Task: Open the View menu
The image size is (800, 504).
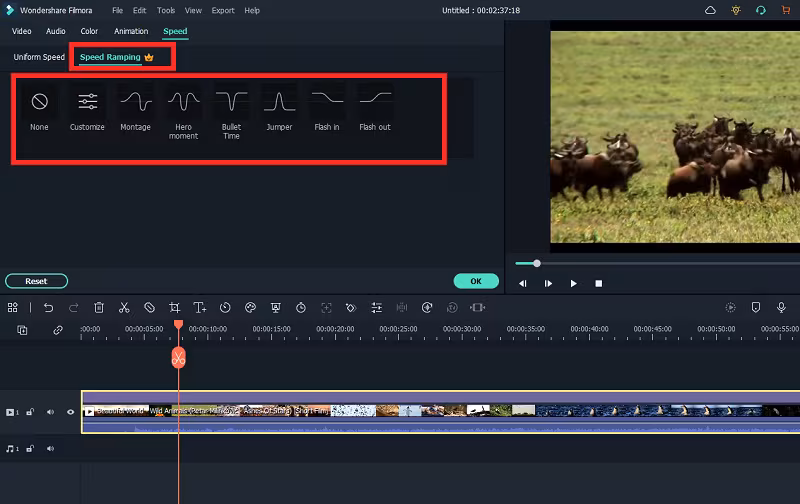Action: 193,10
